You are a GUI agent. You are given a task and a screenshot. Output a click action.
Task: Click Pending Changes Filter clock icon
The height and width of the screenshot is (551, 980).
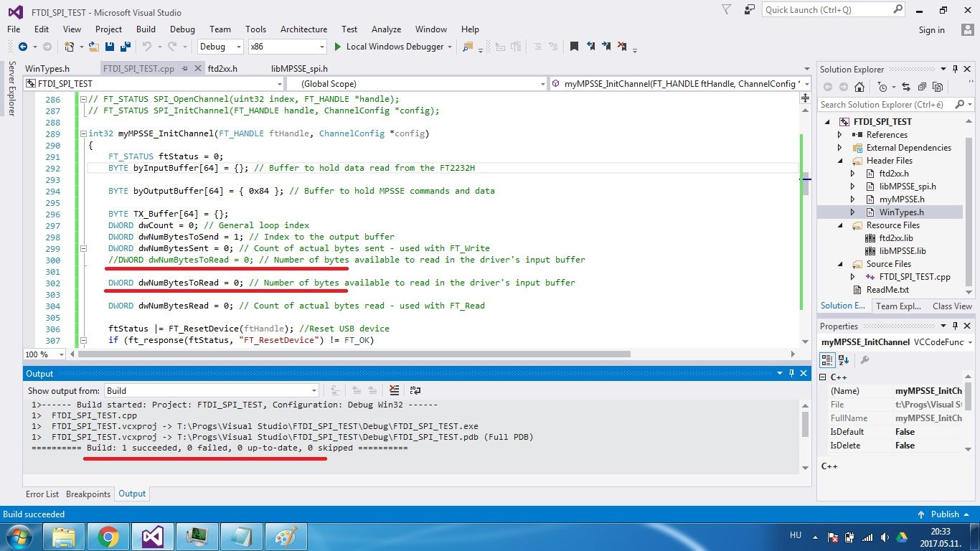[x=882, y=87]
